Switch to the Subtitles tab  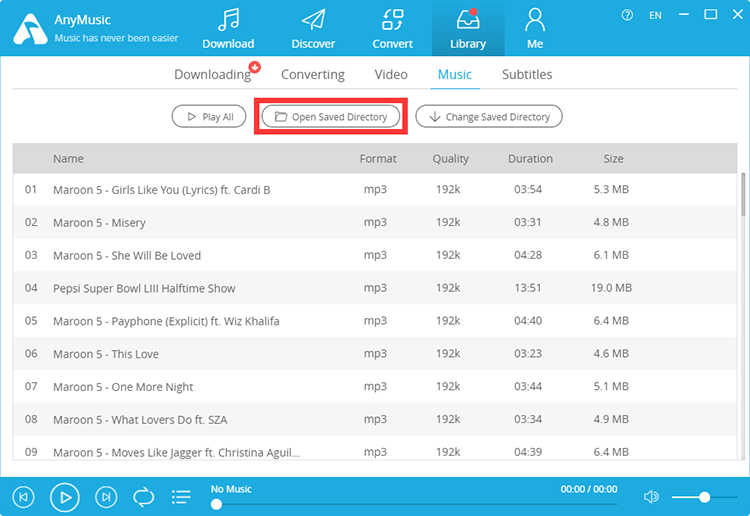click(527, 75)
